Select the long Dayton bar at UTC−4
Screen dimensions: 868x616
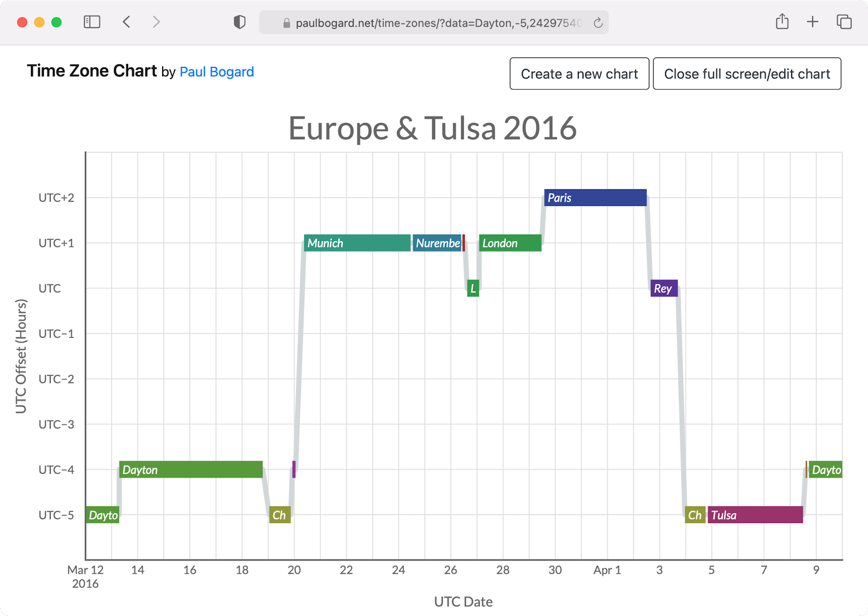point(191,470)
